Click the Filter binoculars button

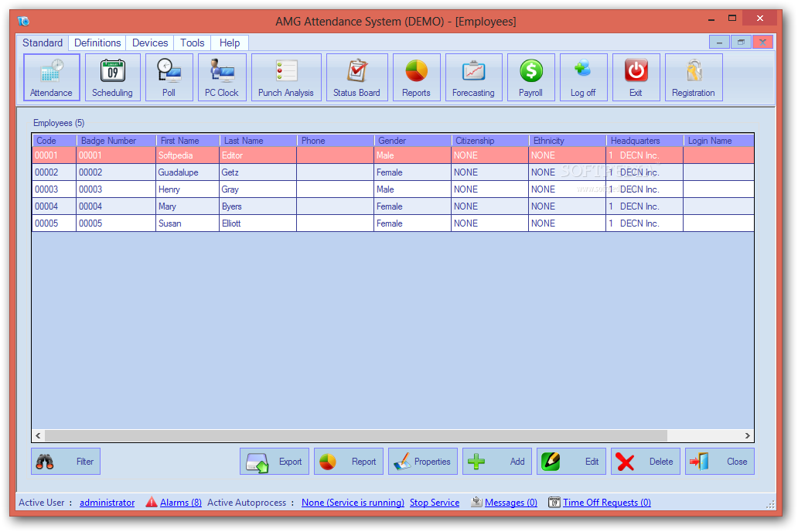coord(66,461)
